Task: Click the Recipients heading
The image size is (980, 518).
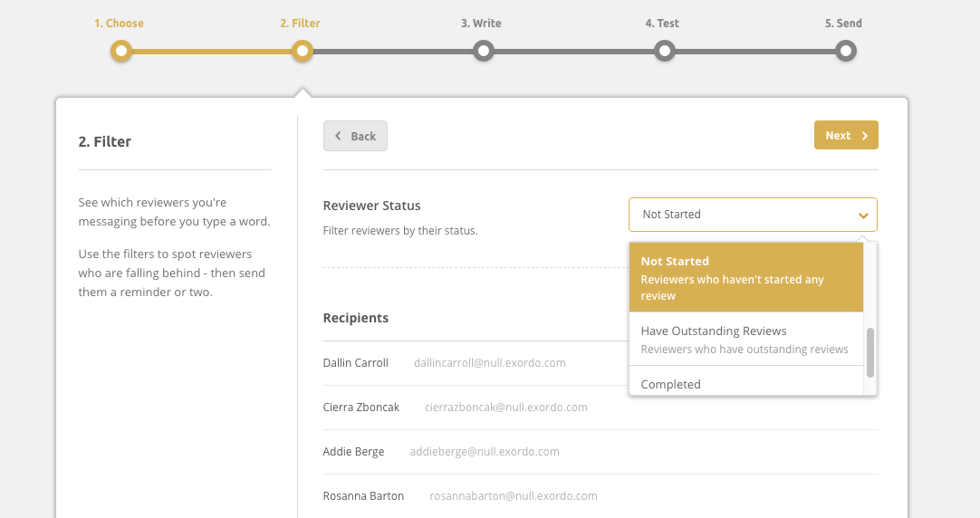Action: [356, 318]
